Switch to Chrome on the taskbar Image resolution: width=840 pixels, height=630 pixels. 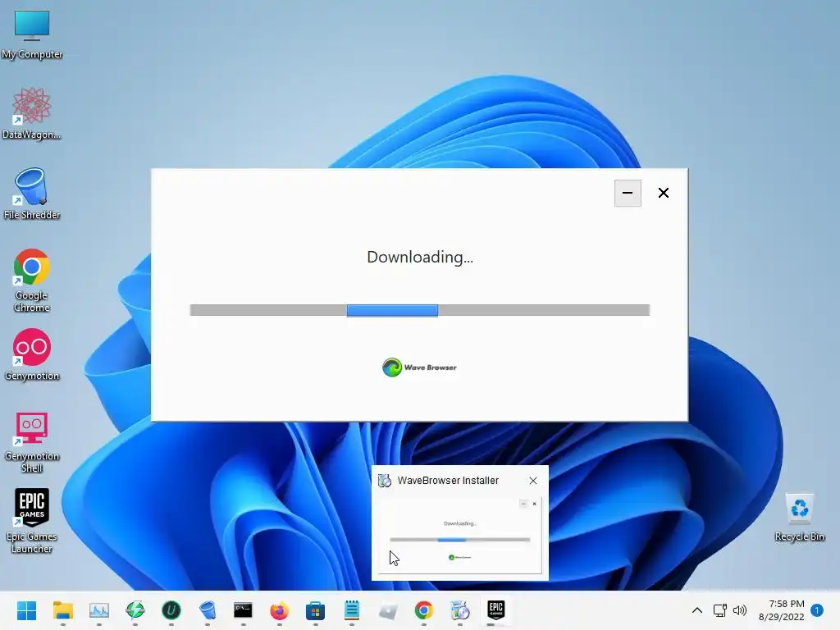pyautogui.click(x=424, y=610)
